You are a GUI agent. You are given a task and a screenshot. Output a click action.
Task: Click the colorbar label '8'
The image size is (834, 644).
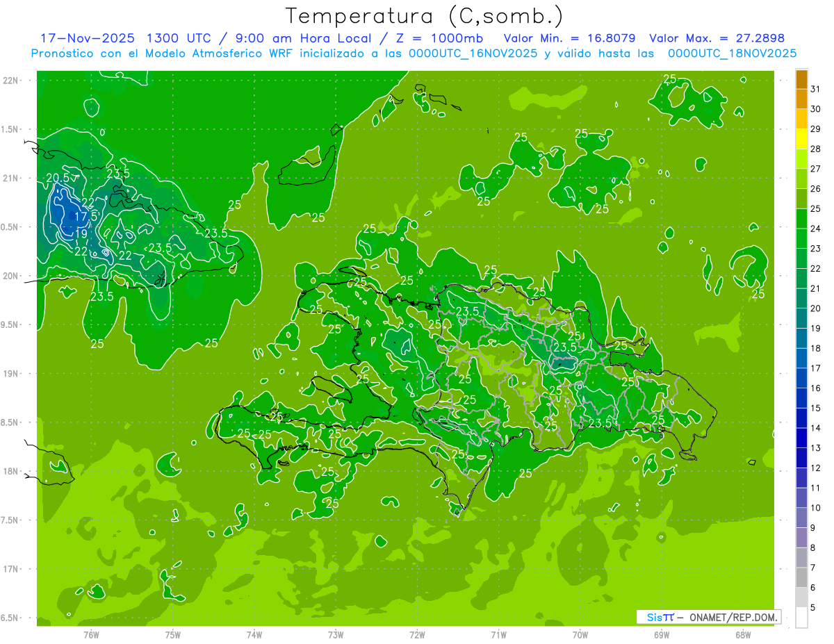click(813, 548)
